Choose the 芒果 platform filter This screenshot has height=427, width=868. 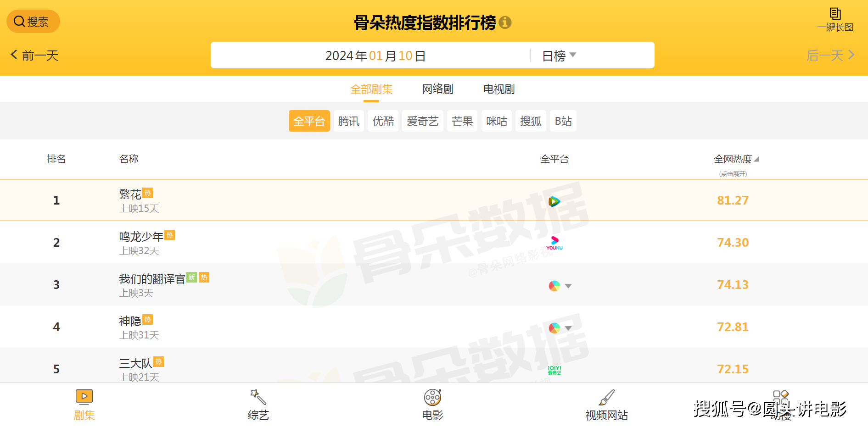(462, 121)
